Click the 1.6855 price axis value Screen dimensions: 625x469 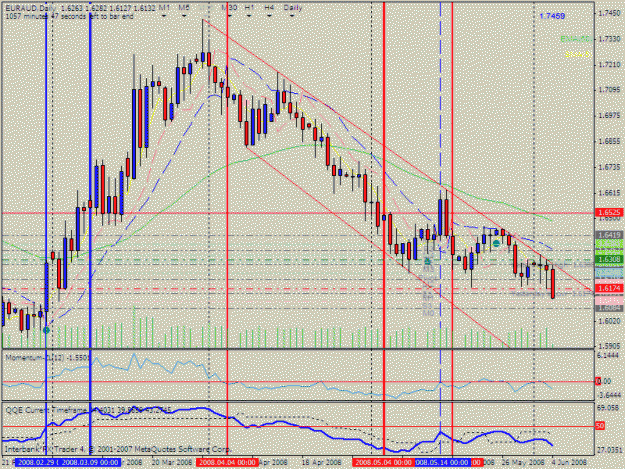pos(610,141)
